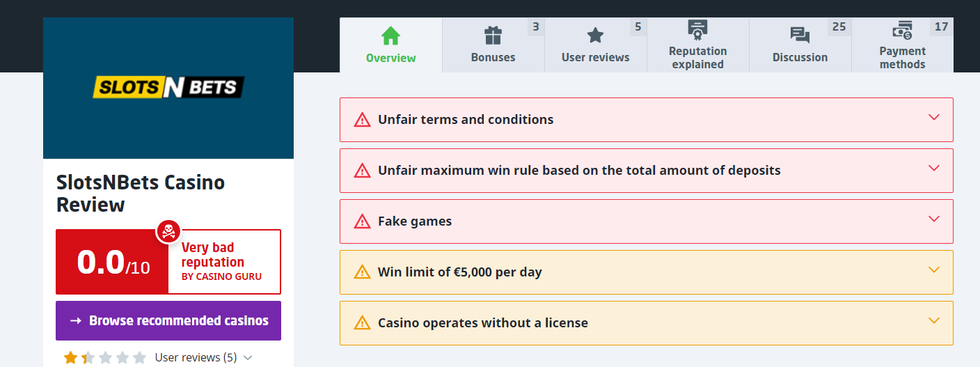This screenshot has width=980, height=367.
Task: Click the user star rating bar
Action: pos(105,358)
